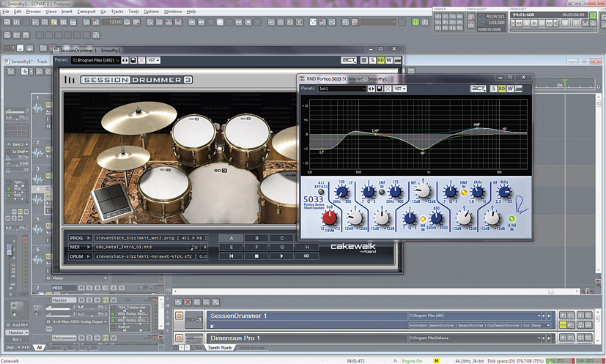Click the Session Drummer pattern stop button
Viewport: 606px width, 364px height.
(256, 256)
